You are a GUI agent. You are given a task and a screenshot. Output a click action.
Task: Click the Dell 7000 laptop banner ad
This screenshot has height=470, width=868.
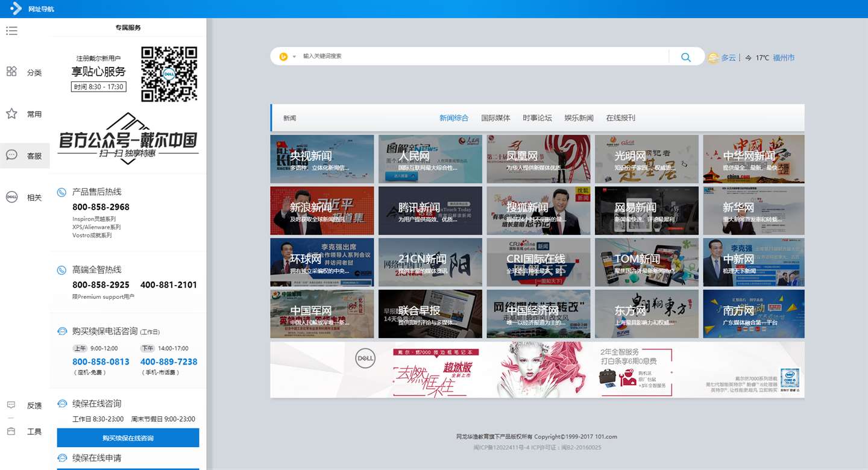537,370
